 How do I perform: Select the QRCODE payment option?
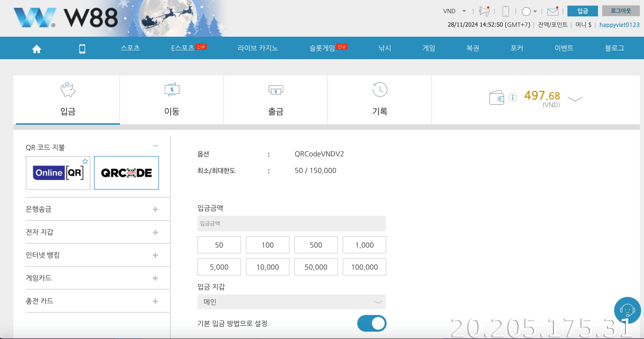126,173
